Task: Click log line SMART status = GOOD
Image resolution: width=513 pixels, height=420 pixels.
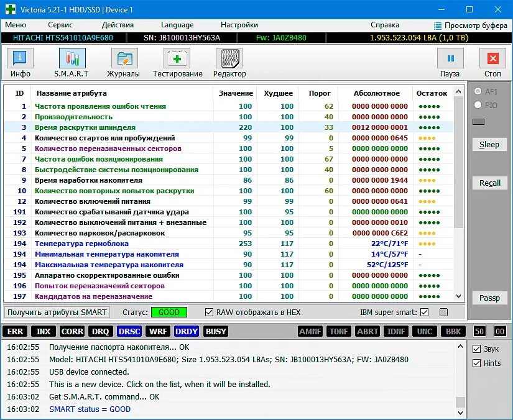Action: coord(90,409)
